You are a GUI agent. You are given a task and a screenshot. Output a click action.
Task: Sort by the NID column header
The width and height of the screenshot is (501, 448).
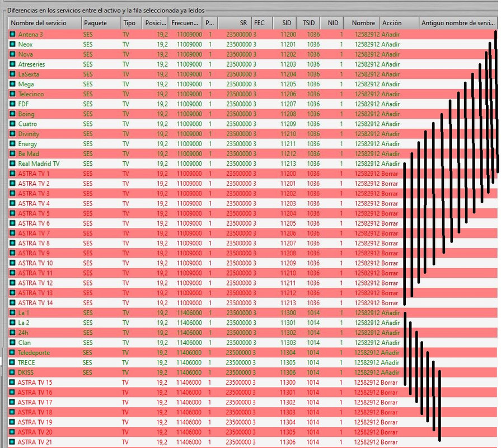332,23
